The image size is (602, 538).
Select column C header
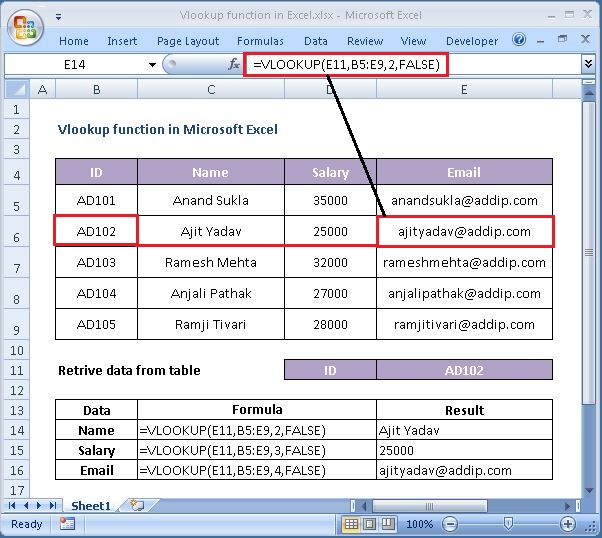(x=211, y=89)
